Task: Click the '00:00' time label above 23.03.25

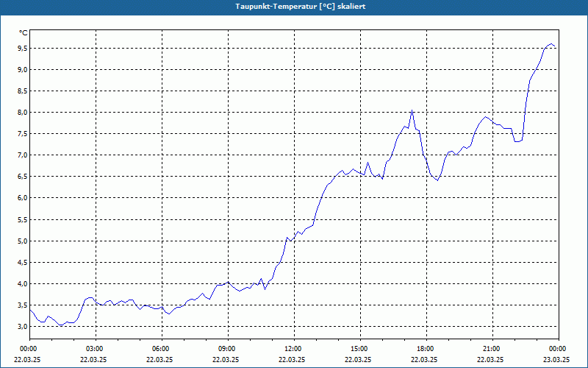Action: tap(557, 349)
